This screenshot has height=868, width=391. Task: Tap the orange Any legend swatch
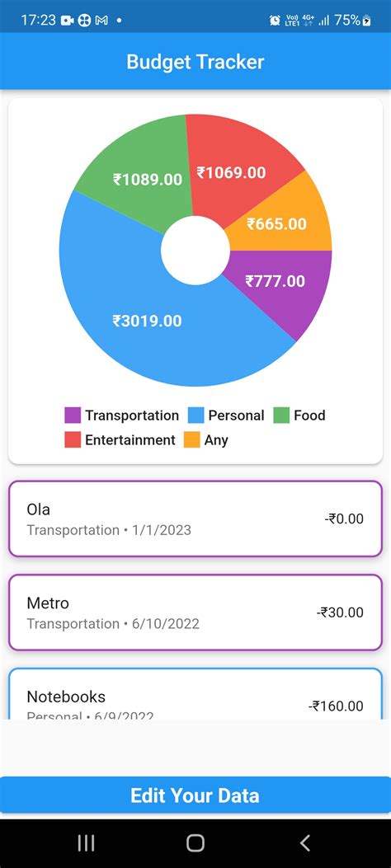click(x=191, y=440)
